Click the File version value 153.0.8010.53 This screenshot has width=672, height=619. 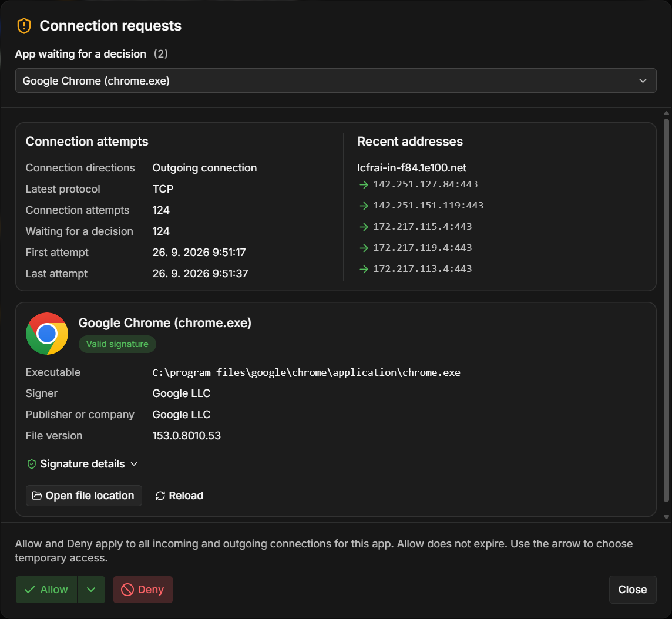click(186, 436)
